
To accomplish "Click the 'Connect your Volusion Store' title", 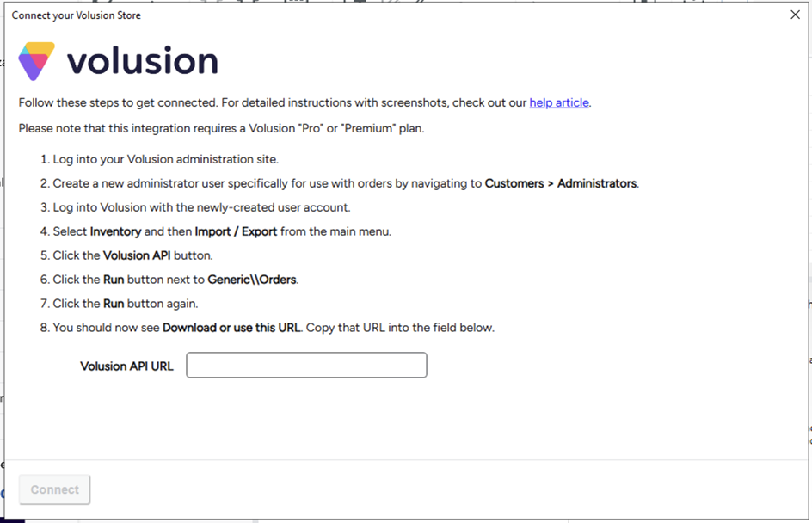I will click(x=76, y=15).
